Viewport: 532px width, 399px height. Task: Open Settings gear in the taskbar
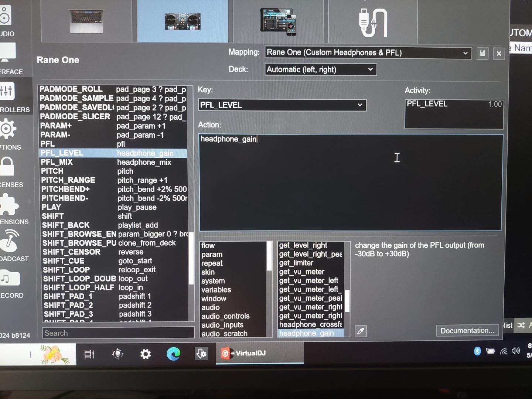146,354
